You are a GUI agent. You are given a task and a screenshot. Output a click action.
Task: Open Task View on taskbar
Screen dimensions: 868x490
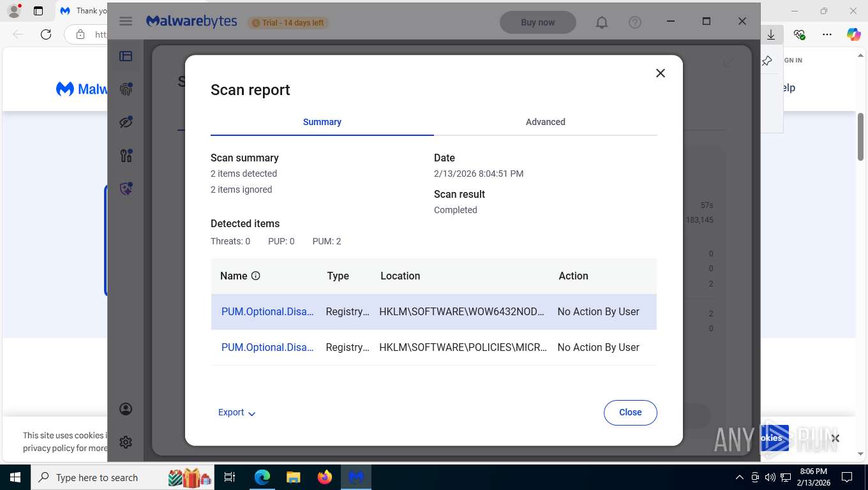(230, 477)
